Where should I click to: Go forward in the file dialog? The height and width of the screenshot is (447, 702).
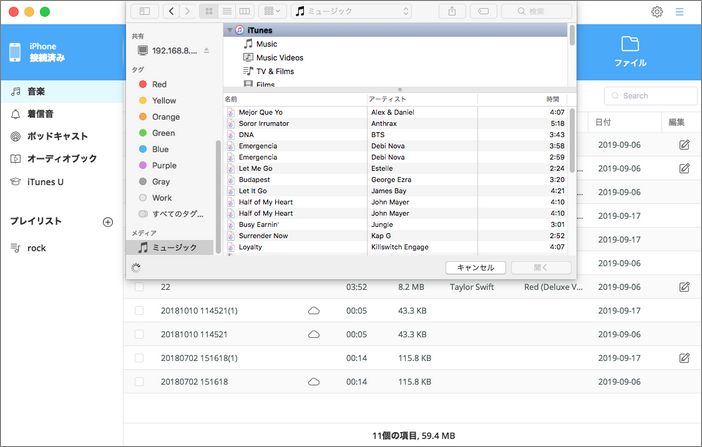click(x=187, y=11)
